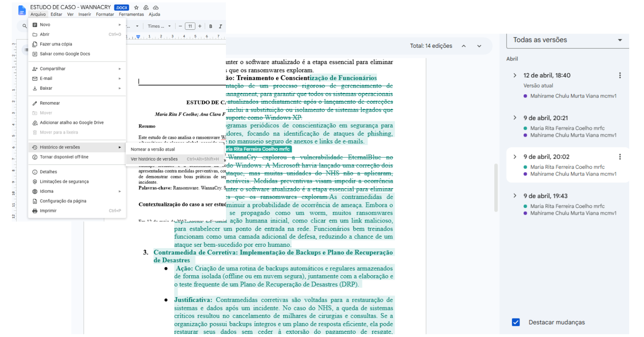Open the Formatar menu
644x337 pixels.
pyautogui.click(x=105, y=14)
